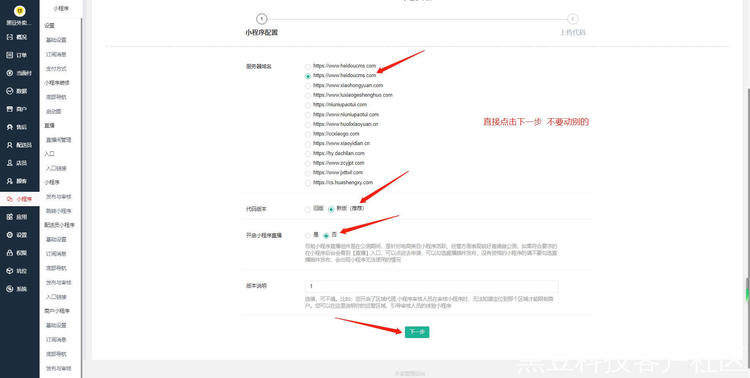Viewport: 750px width, 378px height.
Task: Click the green 下一步 button
Action: tap(417, 332)
